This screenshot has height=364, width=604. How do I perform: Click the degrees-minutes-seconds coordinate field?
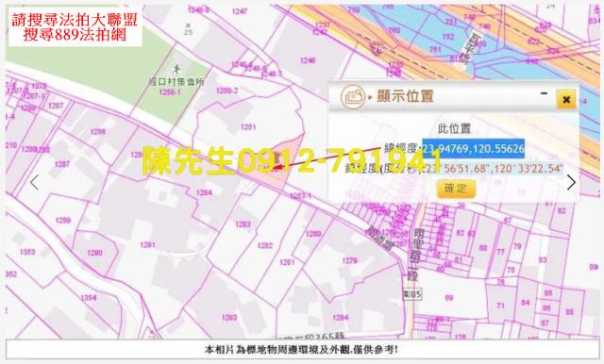point(494,169)
